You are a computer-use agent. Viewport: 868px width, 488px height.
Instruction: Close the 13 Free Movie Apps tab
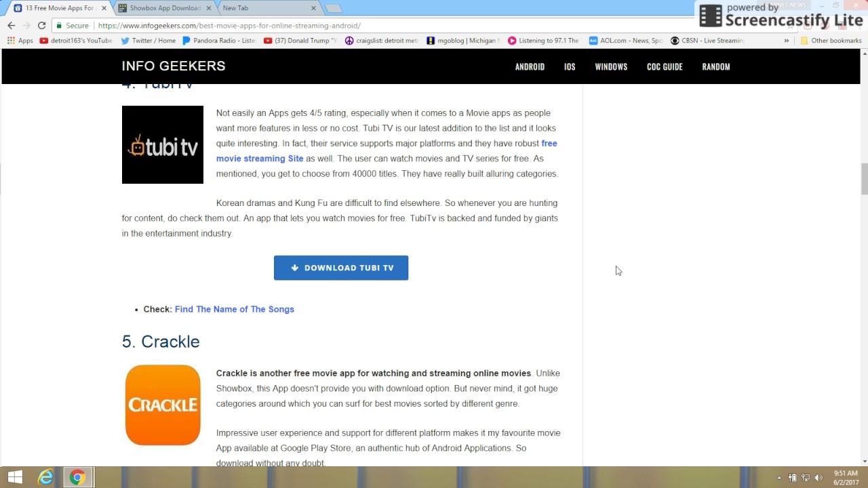(x=104, y=8)
